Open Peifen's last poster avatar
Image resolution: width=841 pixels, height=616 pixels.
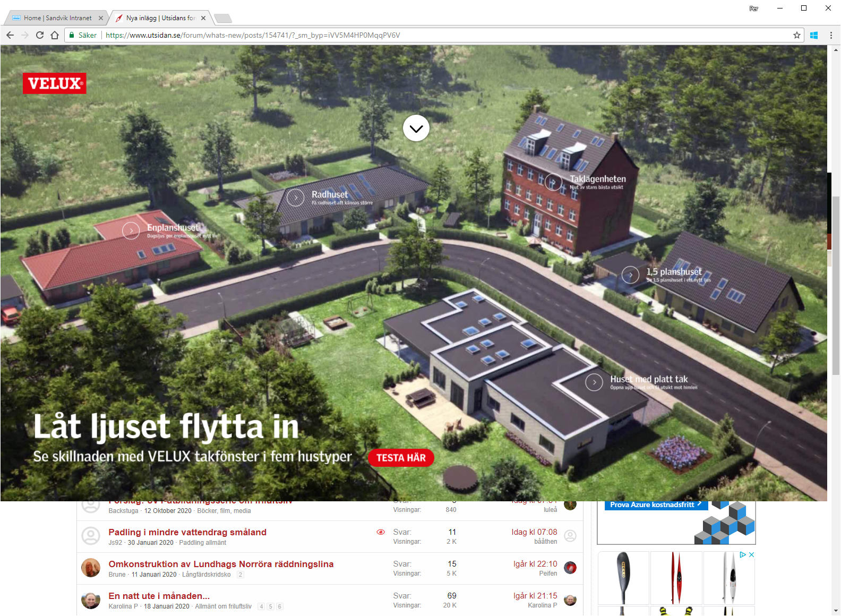570,568
